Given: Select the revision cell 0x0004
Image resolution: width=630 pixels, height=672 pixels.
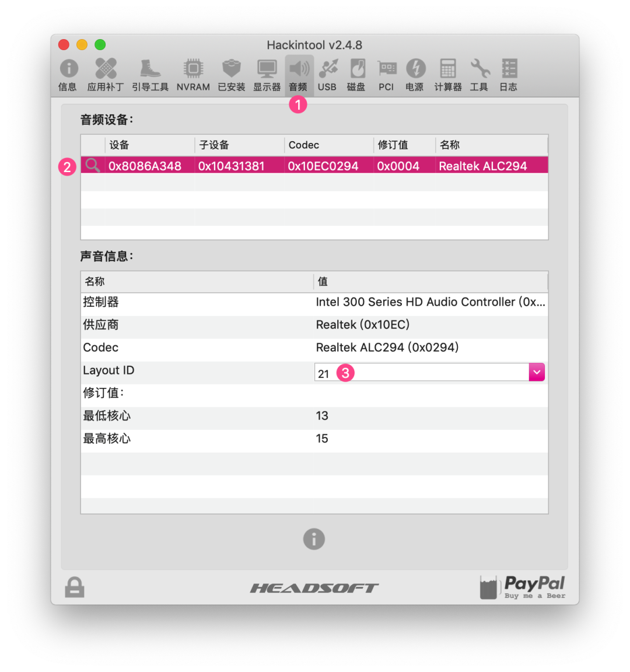Looking at the screenshot, I should click(x=398, y=166).
